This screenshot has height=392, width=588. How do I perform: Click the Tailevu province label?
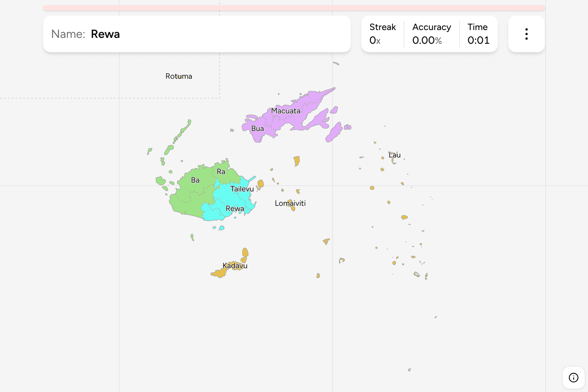coord(242,189)
